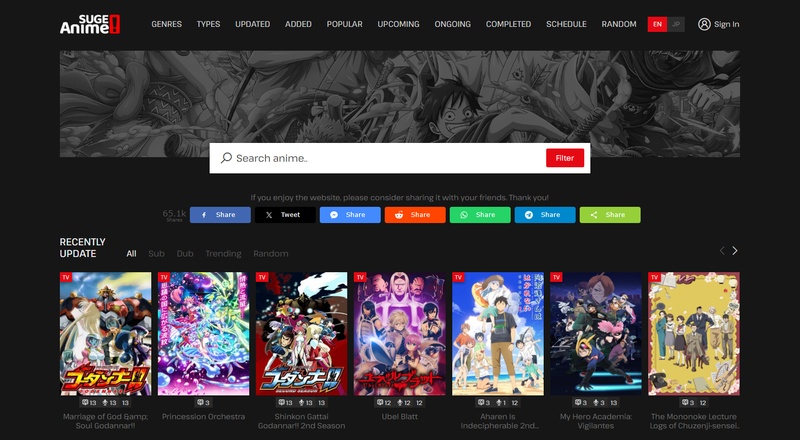800x440 pixels.
Task: Switch language to JP
Action: [676, 24]
